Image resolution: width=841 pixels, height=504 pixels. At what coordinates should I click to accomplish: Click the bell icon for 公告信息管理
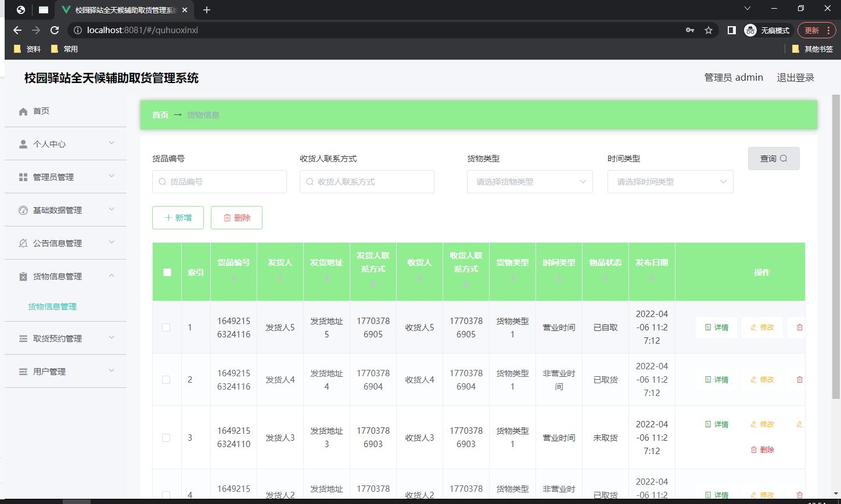pyautogui.click(x=23, y=243)
